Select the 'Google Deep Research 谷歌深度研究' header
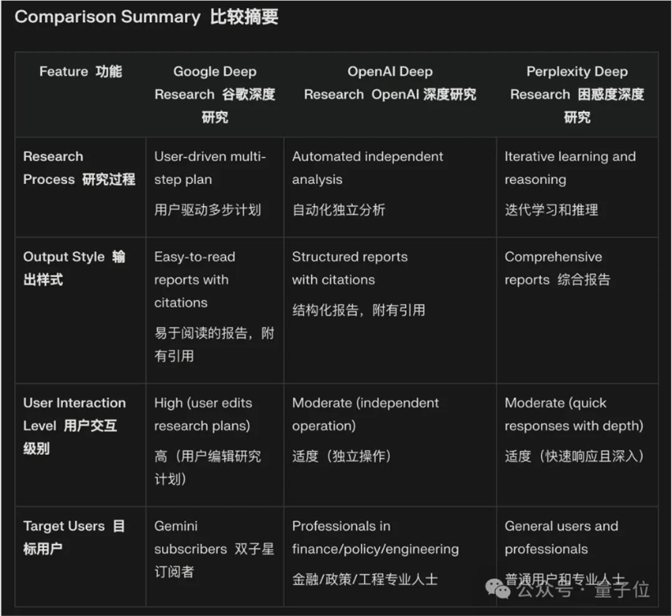 pyautogui.click(x=214, y=94)
